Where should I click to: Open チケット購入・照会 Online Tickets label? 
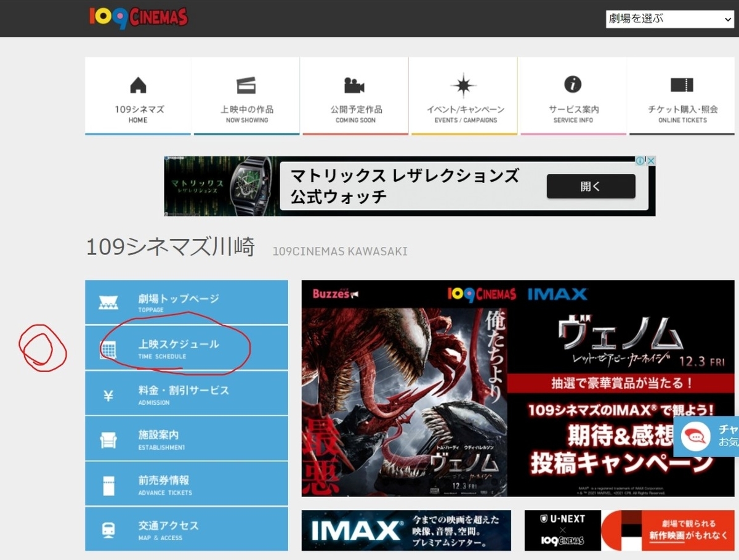click(x=682, y=114)
